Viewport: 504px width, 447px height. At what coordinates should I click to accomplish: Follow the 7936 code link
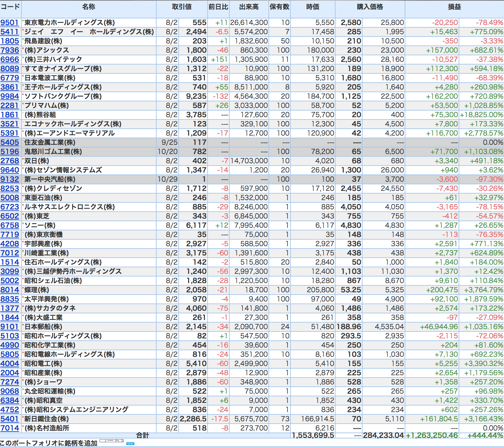(10, 50)
